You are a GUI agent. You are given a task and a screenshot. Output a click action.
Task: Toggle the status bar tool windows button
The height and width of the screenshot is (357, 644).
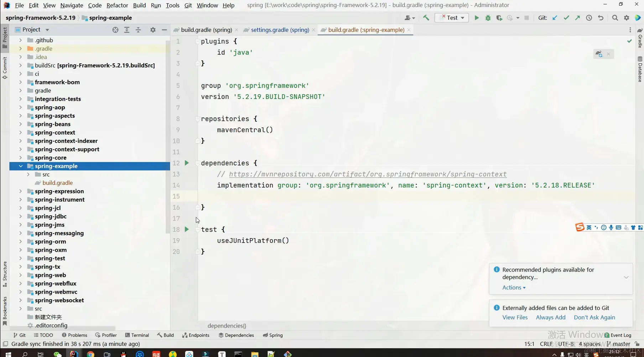tap(5, 344)
